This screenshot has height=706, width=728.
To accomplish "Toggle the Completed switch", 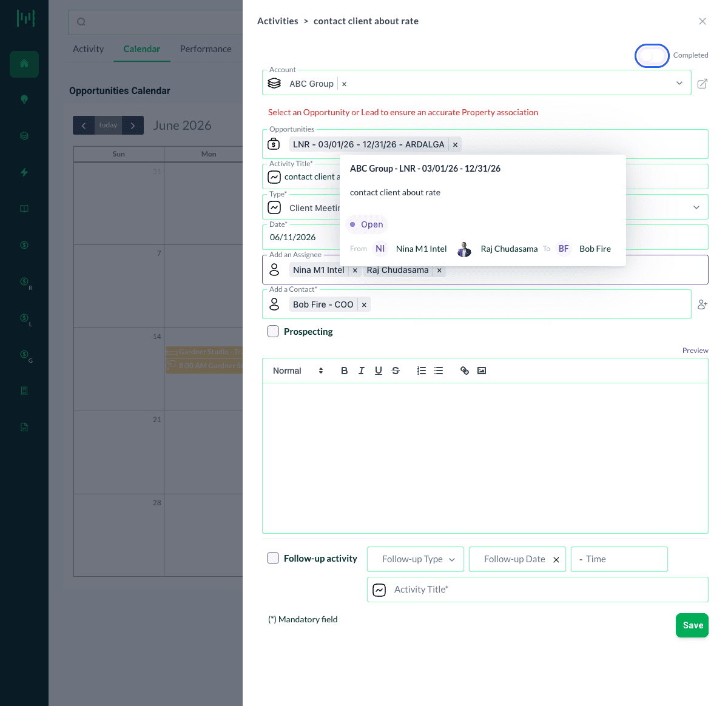I will coord(652,56).
